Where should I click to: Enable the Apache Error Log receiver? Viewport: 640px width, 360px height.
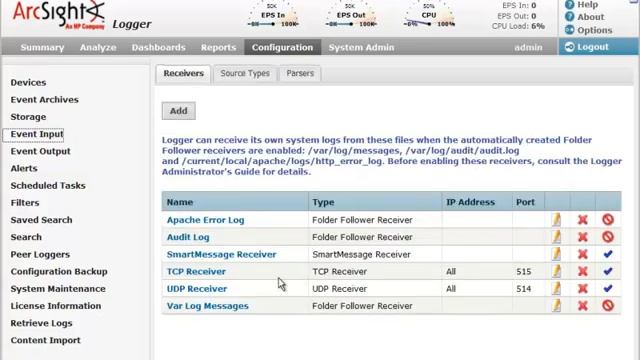(608, 220)
